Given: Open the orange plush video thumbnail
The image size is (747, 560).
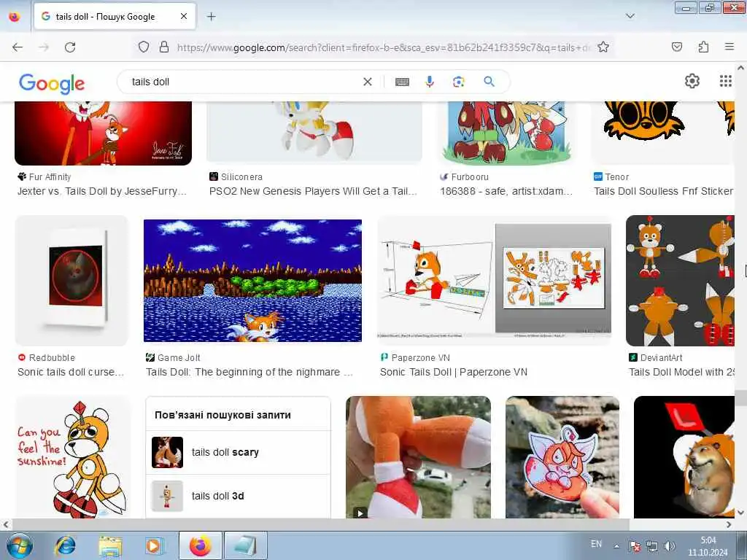Looking at the screenshot, I should click(418, 457).
